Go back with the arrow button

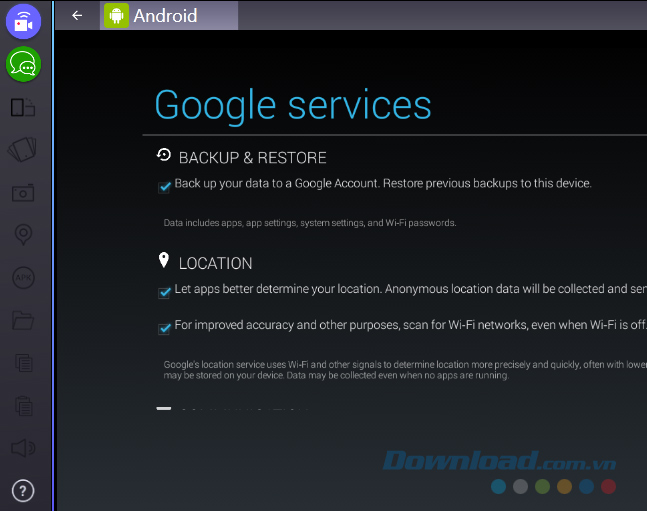(x=77, y=15)
